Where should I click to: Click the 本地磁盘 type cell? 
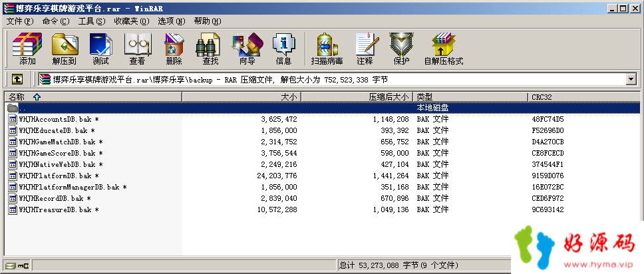pos(433,108)
